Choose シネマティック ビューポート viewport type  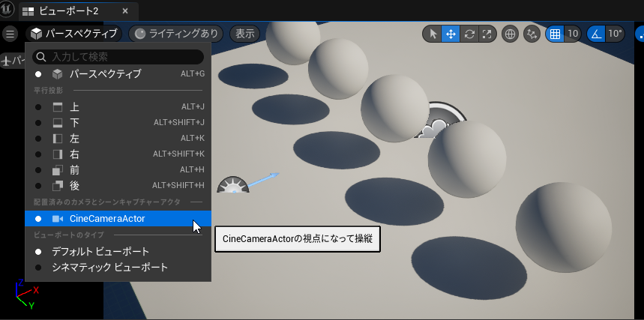118,268
